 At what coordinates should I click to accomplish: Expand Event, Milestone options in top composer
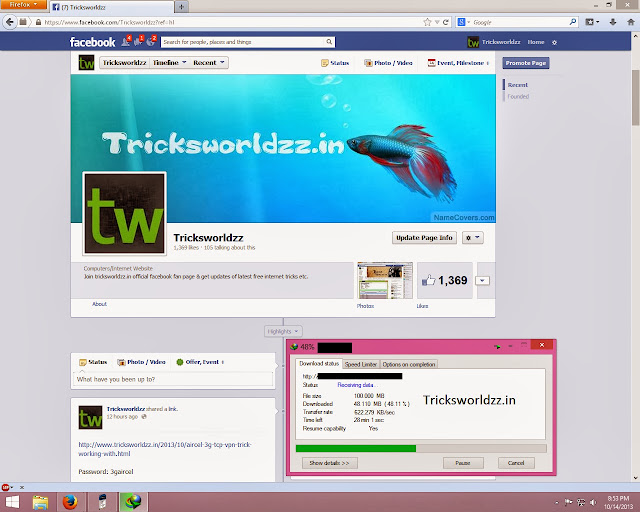458,63
